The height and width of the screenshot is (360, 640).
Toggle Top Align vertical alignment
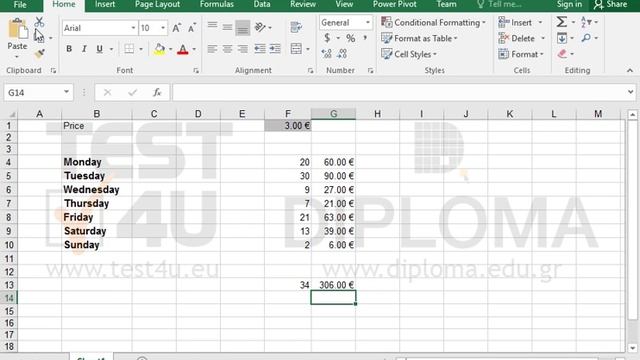(212, 27)
